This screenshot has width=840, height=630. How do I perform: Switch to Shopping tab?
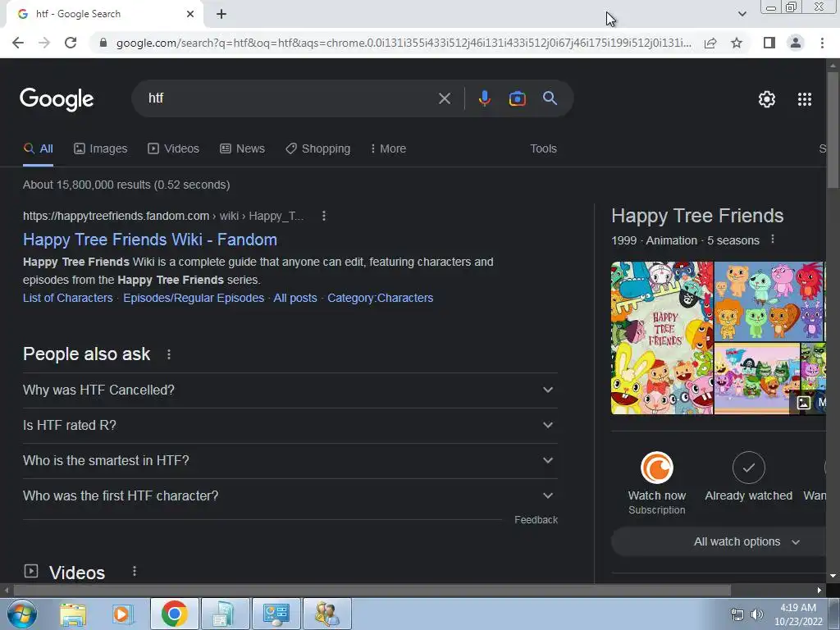point(318,149)
